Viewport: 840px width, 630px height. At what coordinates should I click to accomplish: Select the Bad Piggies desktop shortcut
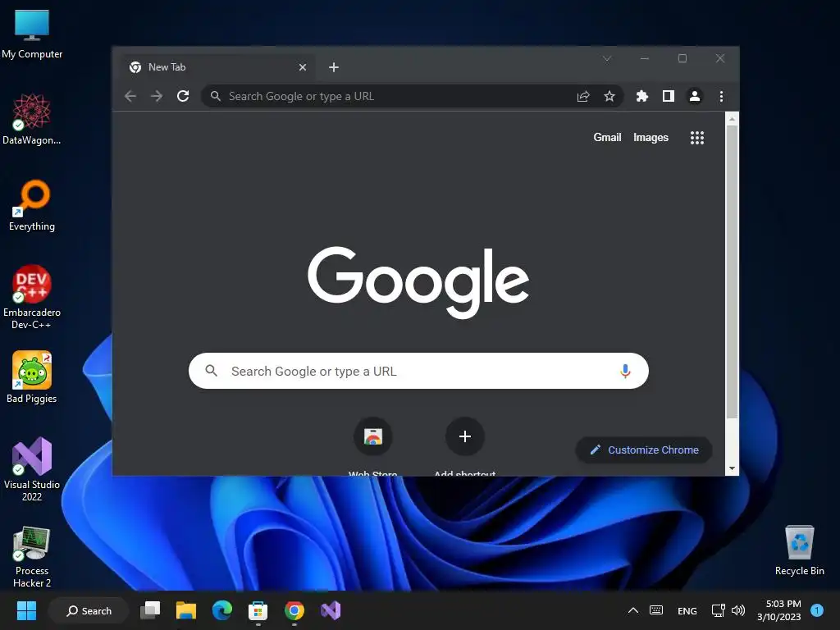tap(32, 377)
